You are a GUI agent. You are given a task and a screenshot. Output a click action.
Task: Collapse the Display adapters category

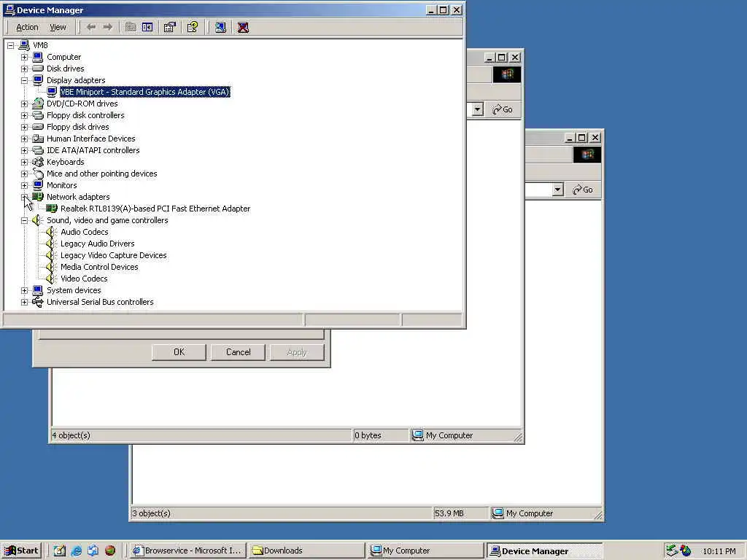24,80
